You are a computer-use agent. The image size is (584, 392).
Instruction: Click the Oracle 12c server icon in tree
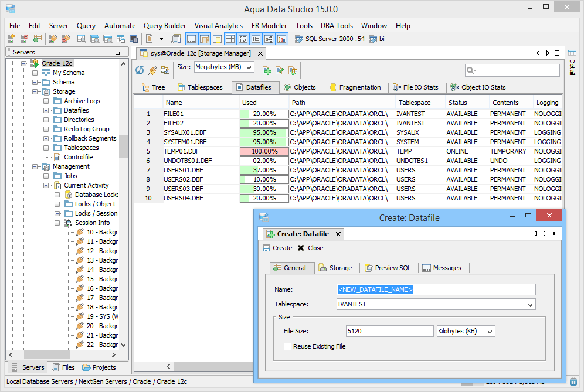(x=35, y=63)
